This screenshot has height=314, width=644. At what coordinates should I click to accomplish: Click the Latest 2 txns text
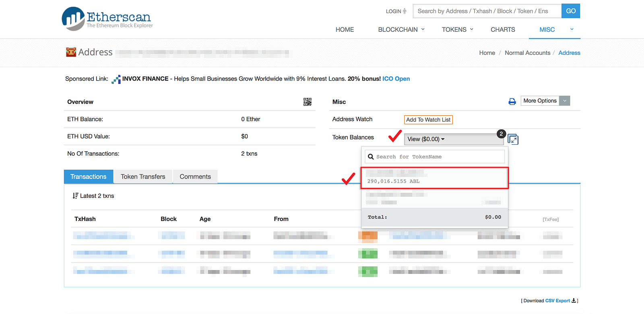click(97, 196)
